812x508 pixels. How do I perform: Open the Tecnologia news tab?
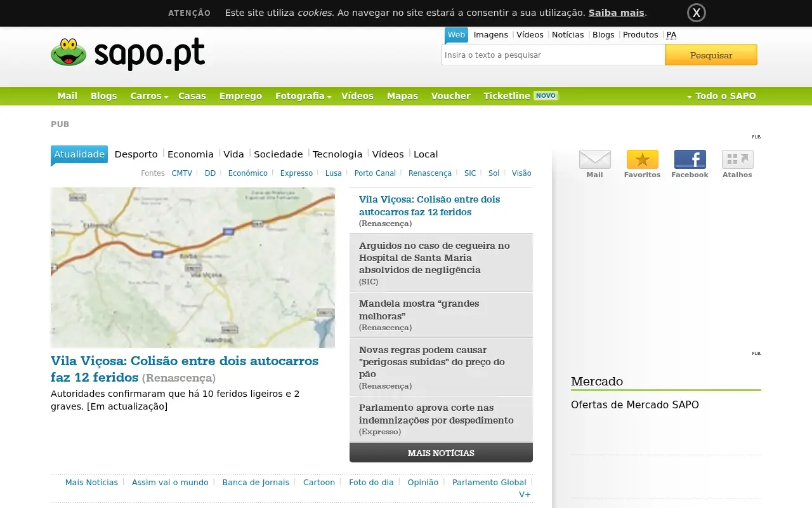pyautogui.click(x=337, y=154)
